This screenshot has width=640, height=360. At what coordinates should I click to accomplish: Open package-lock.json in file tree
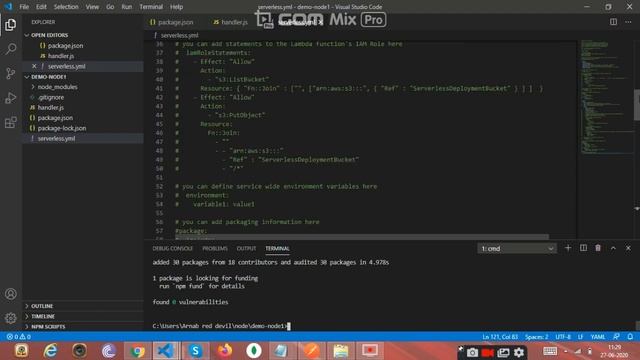62,128
